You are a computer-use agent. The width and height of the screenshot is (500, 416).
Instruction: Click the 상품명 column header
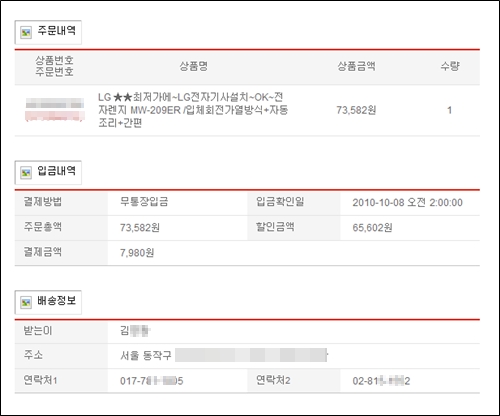(x=194, y=66)
